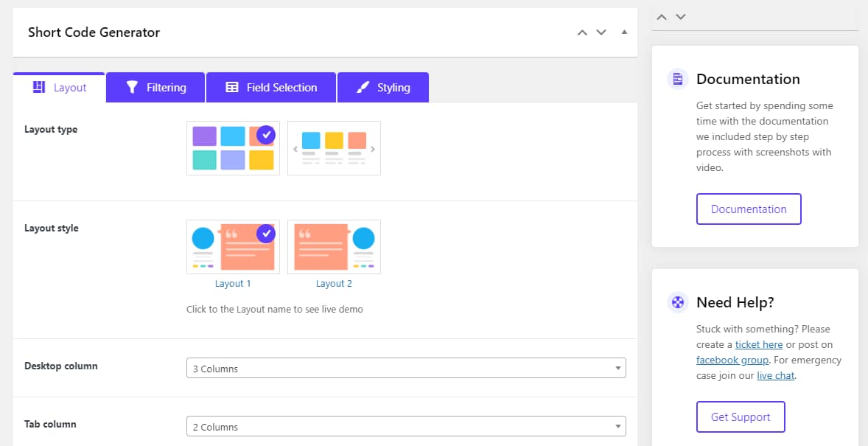
Task: Open the ticket here link
Action: pos(758,344)
